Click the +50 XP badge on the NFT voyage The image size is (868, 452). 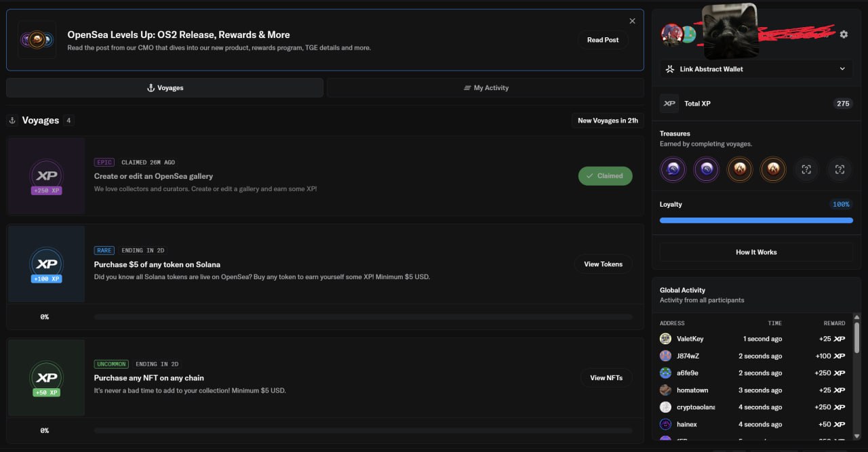47,392
